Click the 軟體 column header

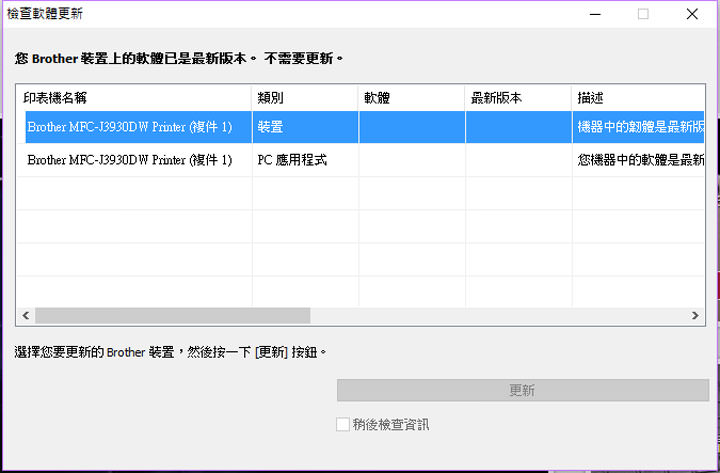pyautogui.click(x=411, y=98)
